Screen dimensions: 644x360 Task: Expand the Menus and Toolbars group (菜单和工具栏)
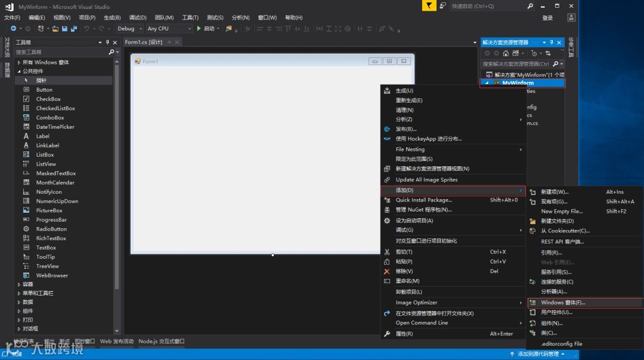pyautogui.click(x=19, y=293)
